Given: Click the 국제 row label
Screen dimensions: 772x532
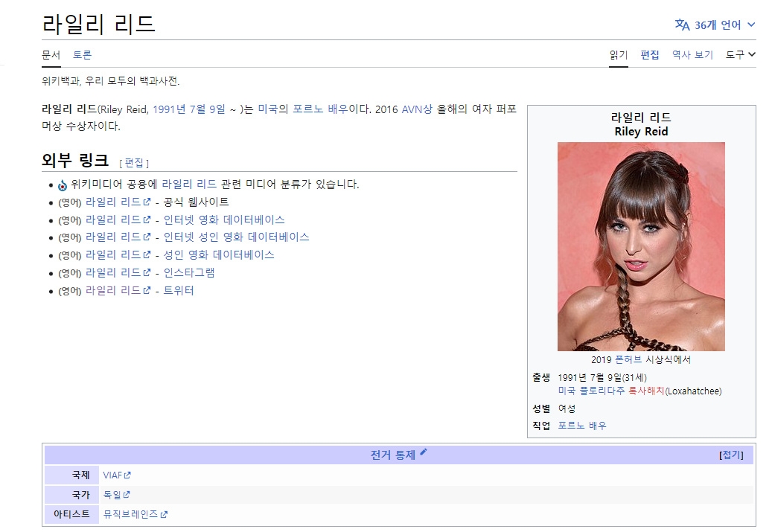Looking at the screenshot, I should (x=80, y=475).
